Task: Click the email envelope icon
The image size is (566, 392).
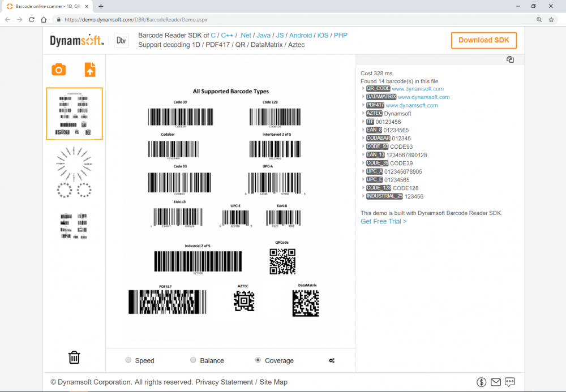Action: point(496,382)
